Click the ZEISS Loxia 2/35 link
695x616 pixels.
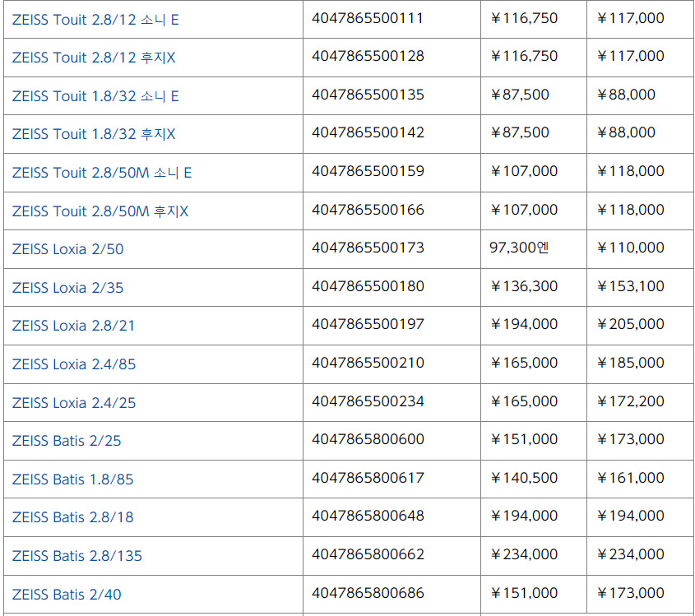67,288
